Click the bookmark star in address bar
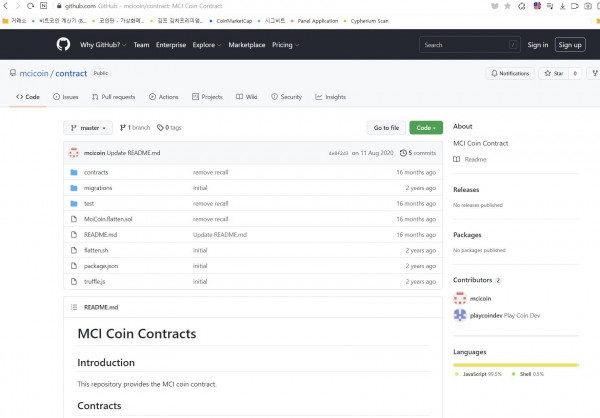 [x=507, y=6]
